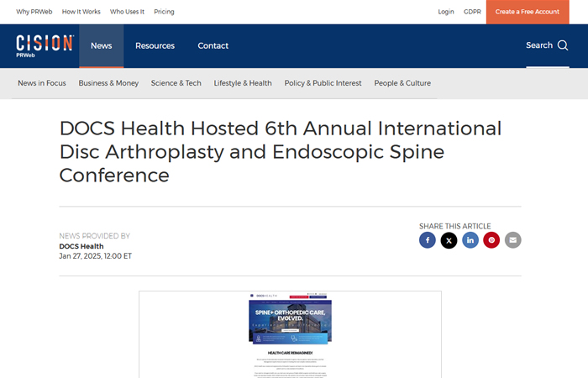Visit the How It Works link
Screen dimensions: 588x378
[81, 12]
